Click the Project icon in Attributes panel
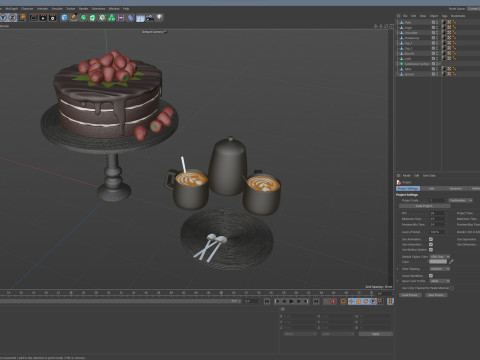The image size is (480, 360). [399, 182]
